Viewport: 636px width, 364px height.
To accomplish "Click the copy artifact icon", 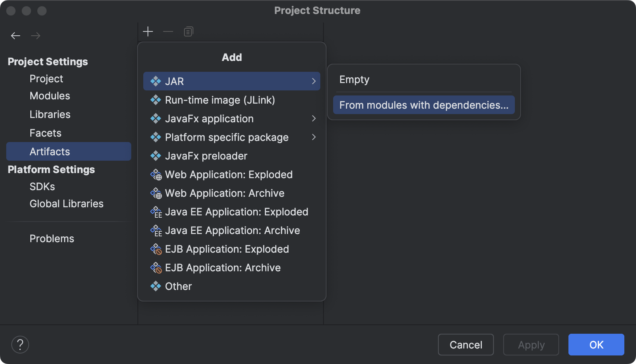I will point(188,31).
